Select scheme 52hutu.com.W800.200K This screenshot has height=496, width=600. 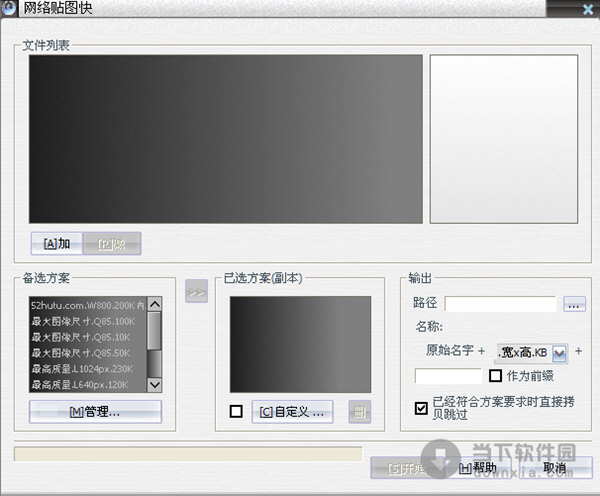point(88,305)
